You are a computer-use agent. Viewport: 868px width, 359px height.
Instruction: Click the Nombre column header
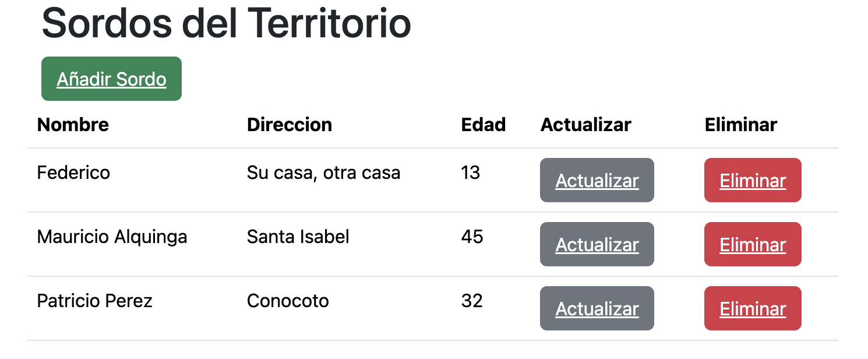coord(73,125)
